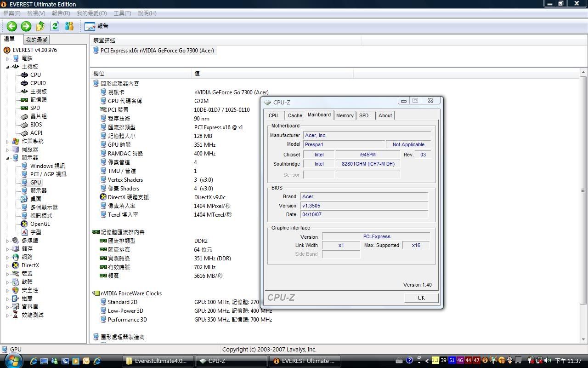Select the DirectX 硬體支援 row
Screen dimensions: 588x368
click(128, 197)
